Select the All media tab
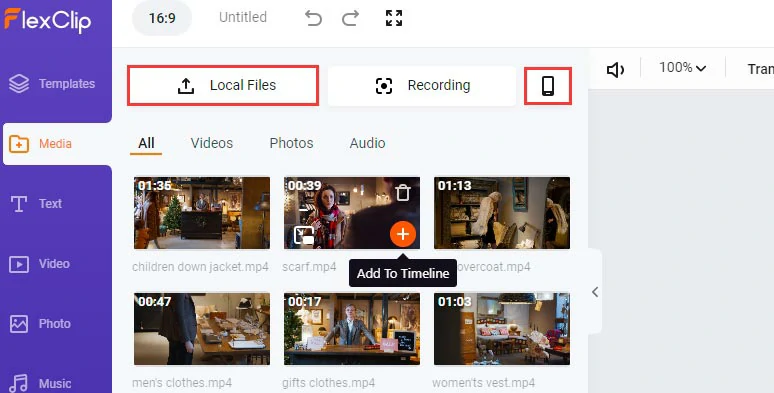 pyautogui.click(x=146, y=143)
